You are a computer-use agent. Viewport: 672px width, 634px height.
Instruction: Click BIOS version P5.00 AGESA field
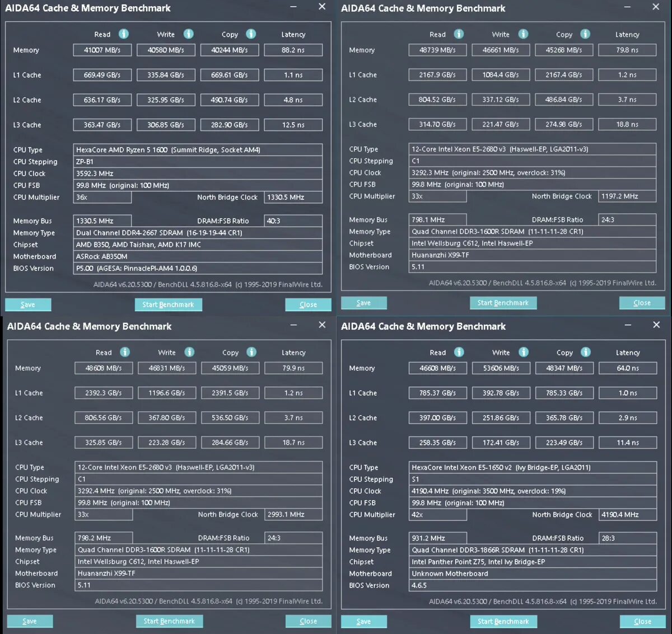tap(198, 268)
